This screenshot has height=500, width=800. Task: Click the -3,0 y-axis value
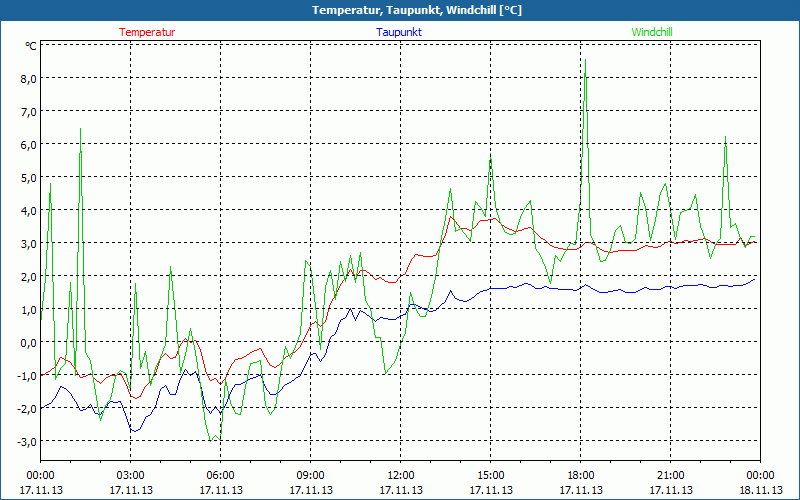27,441
